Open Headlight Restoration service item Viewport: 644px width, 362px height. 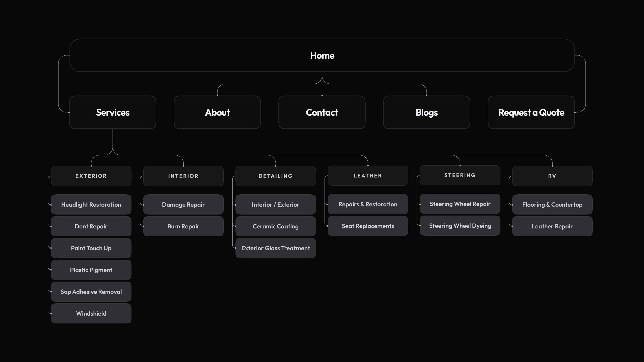pos(91,205)
